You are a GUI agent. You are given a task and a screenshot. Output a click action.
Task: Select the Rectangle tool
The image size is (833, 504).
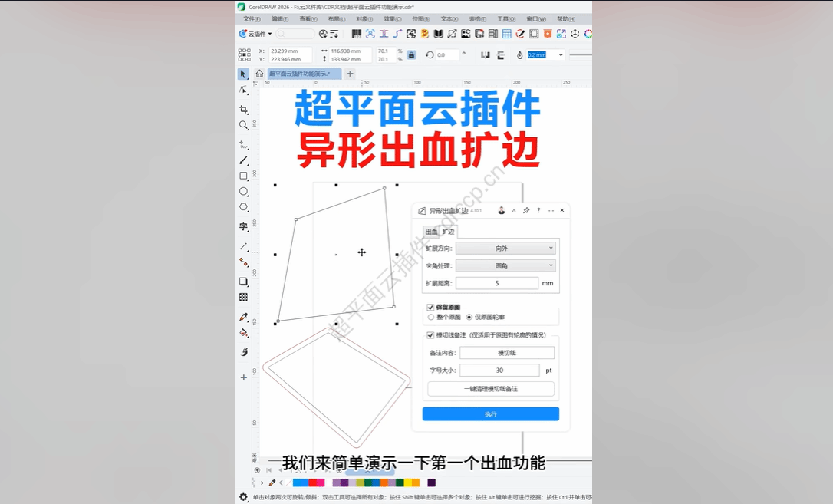(243, 176)
